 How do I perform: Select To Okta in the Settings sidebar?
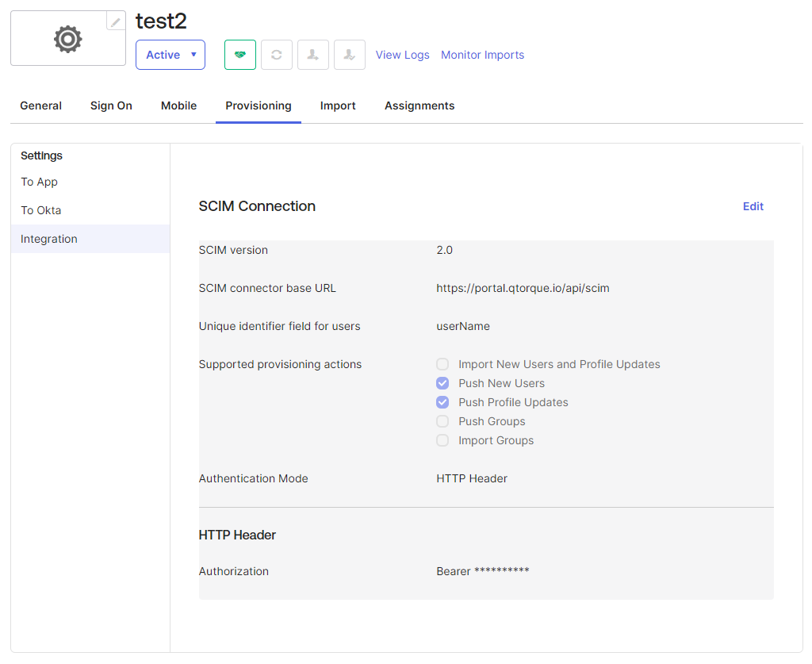(x=40, y=209)
